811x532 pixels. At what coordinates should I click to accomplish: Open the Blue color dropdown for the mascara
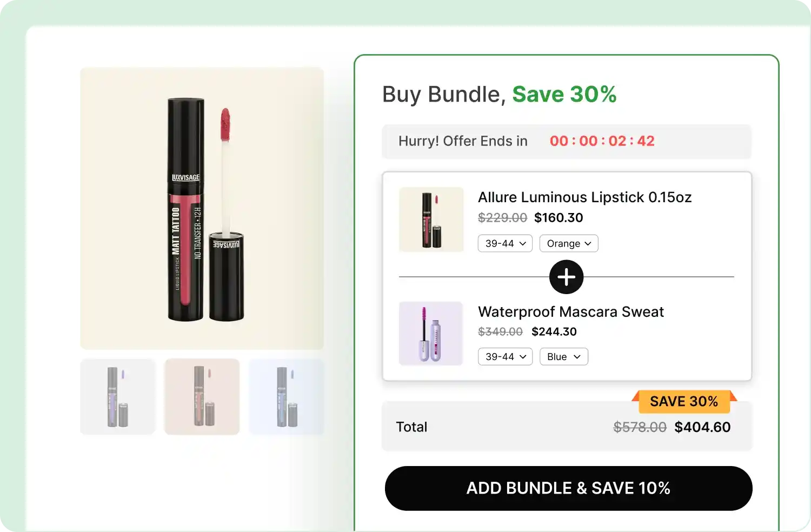[563, 356]
